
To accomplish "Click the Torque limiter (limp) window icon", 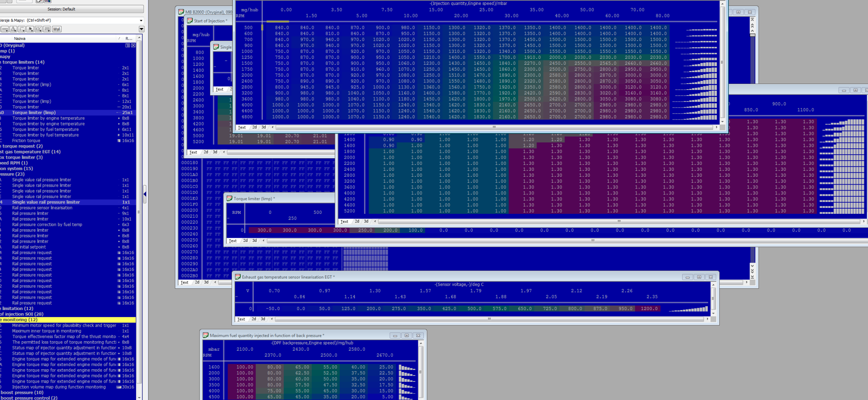I will (x=229, y=198).
